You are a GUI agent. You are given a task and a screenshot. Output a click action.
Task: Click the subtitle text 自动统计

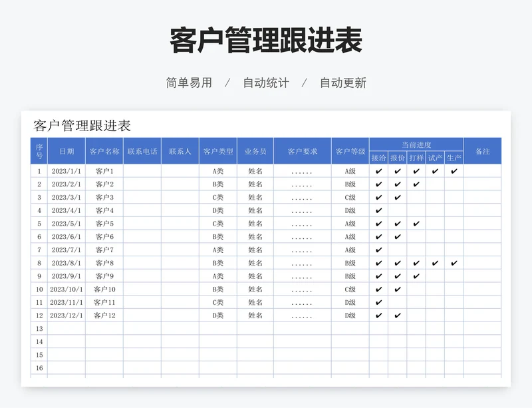tap(266, 83)
